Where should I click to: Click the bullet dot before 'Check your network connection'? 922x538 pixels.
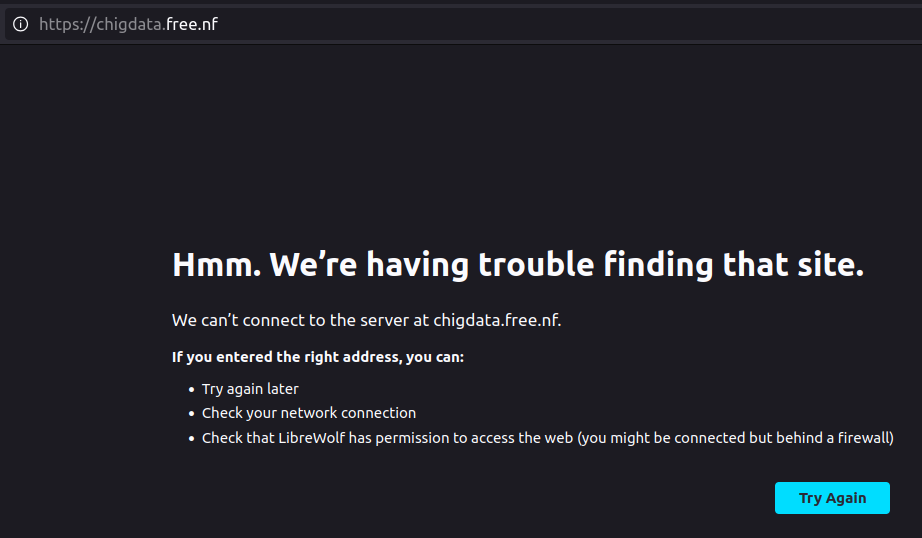(191, 413)
